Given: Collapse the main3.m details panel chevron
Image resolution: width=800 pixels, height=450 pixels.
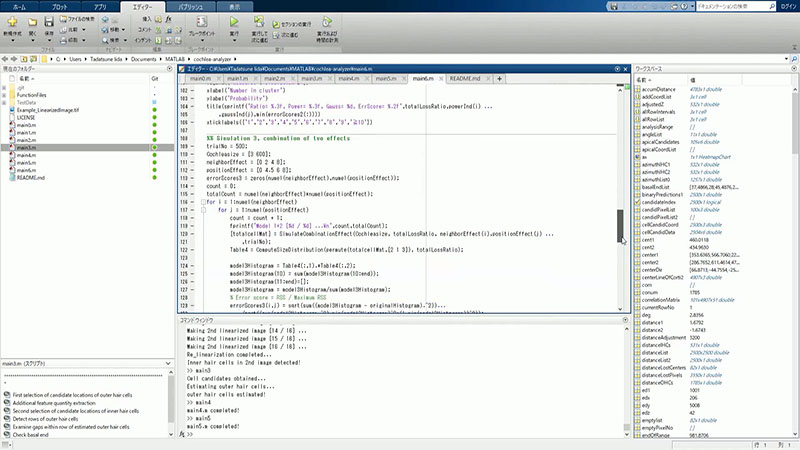Looking at the screenshot, I should coord(168,363).
